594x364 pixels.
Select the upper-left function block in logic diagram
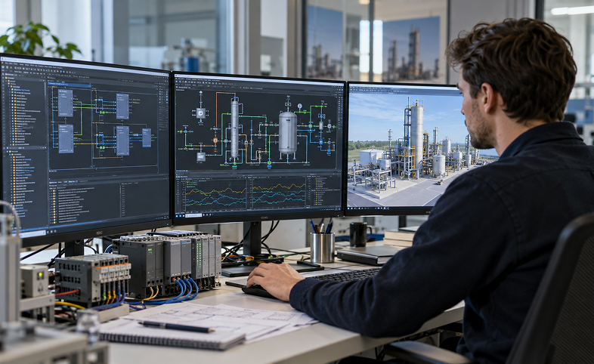66,103
